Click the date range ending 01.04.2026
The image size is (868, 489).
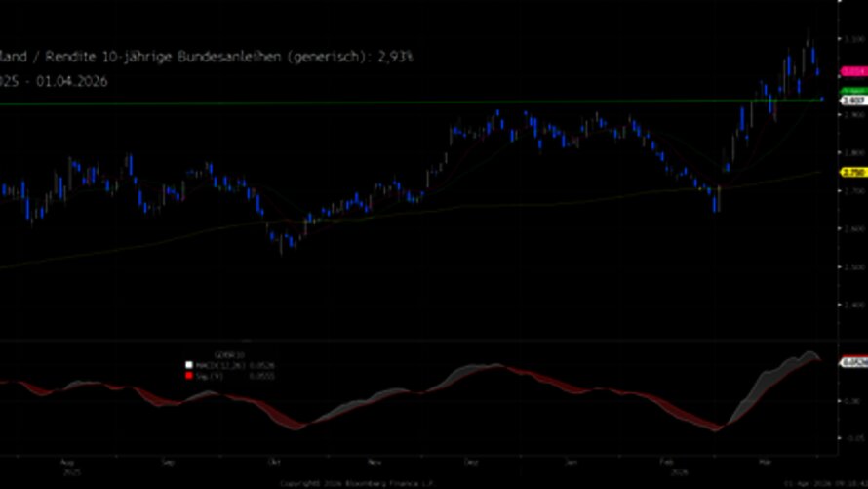[73, 81]
